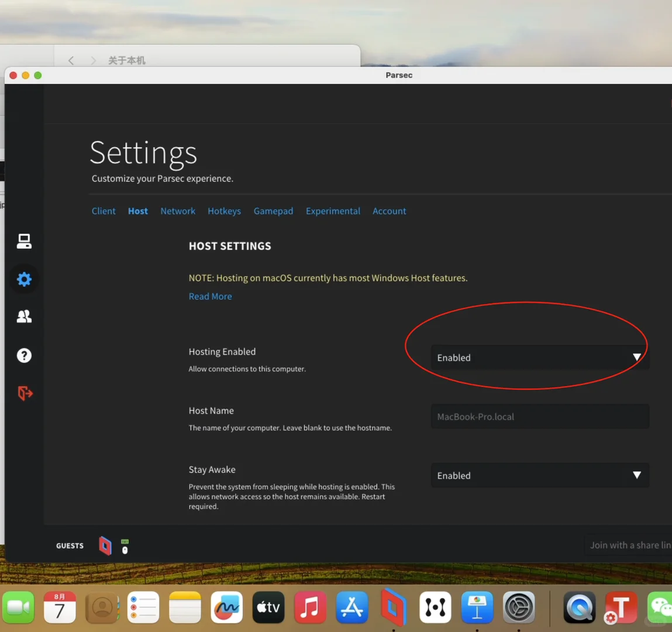This screenshot has width=672, height=632.
Task: Open the Gamepad tab
Action: [274, 211]
